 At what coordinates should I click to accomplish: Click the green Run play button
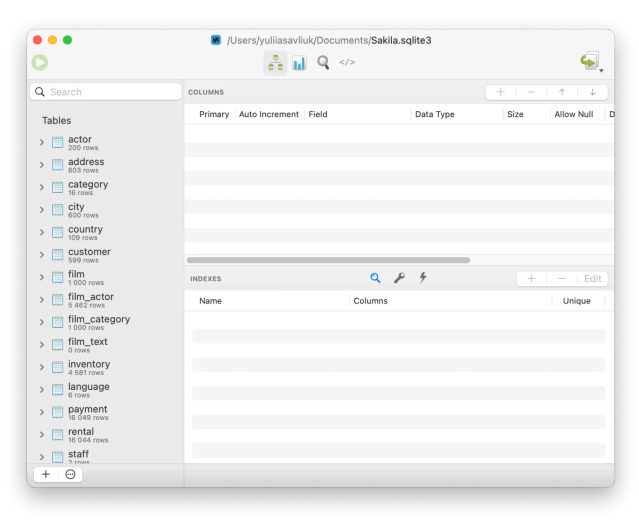(40, 62)
